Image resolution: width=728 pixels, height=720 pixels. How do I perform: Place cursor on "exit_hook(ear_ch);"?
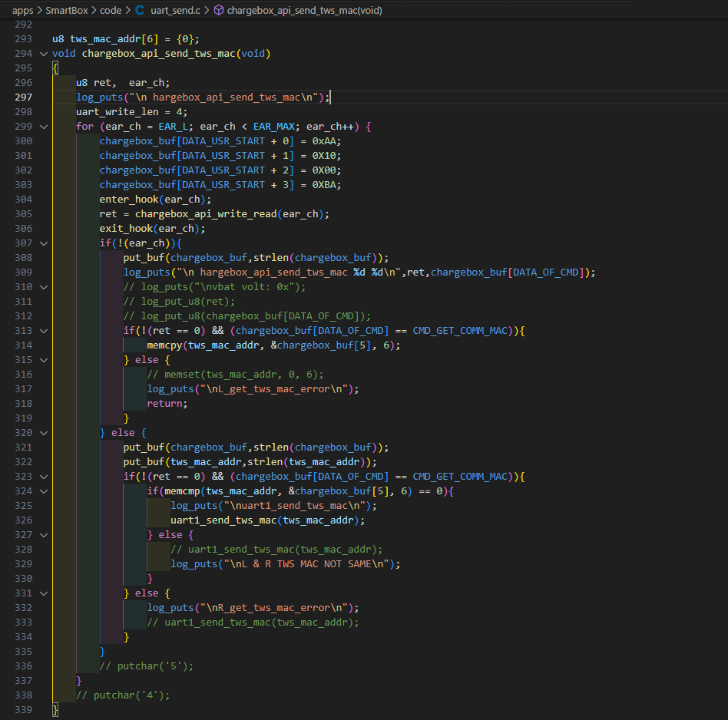coord(152,229)
